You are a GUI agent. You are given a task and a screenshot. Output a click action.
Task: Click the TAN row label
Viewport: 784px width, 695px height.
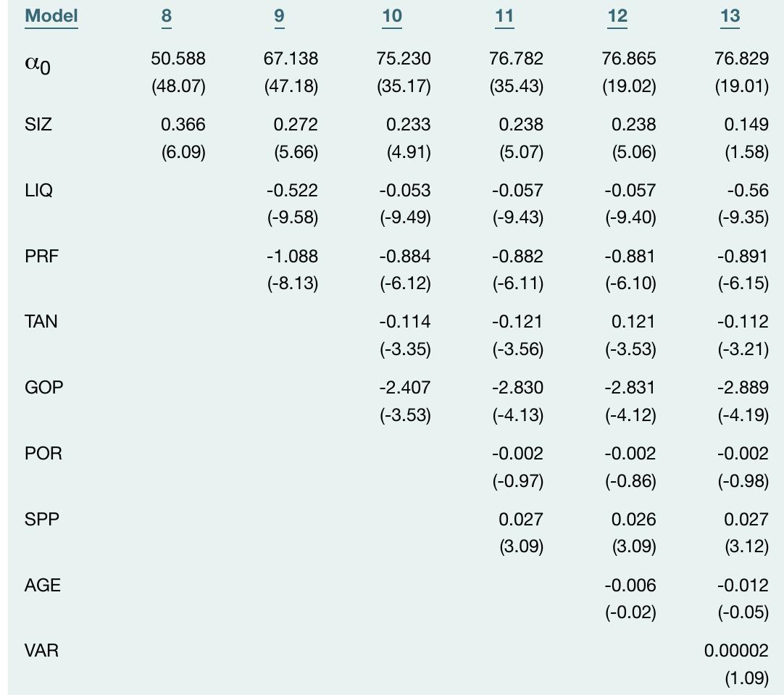pos(41,322)
